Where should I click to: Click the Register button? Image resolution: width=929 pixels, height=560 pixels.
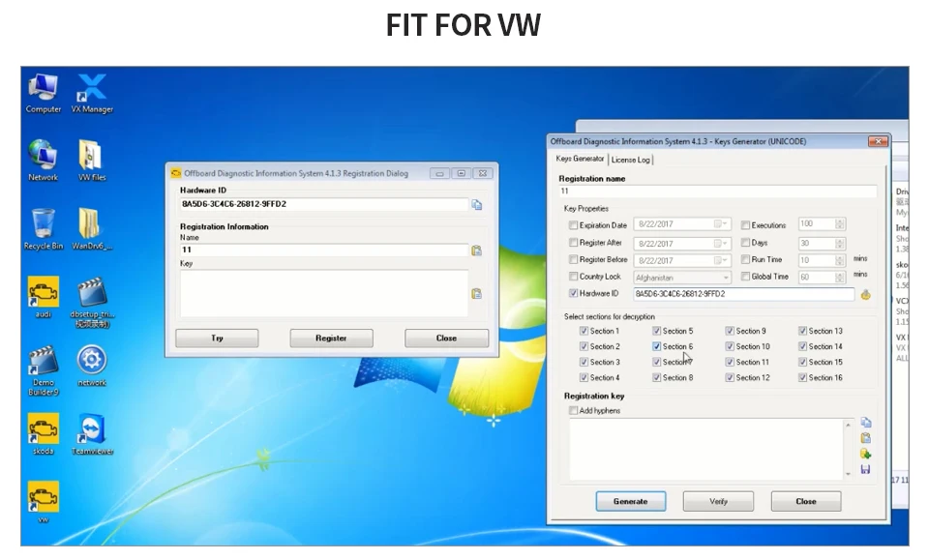[331, 338]
